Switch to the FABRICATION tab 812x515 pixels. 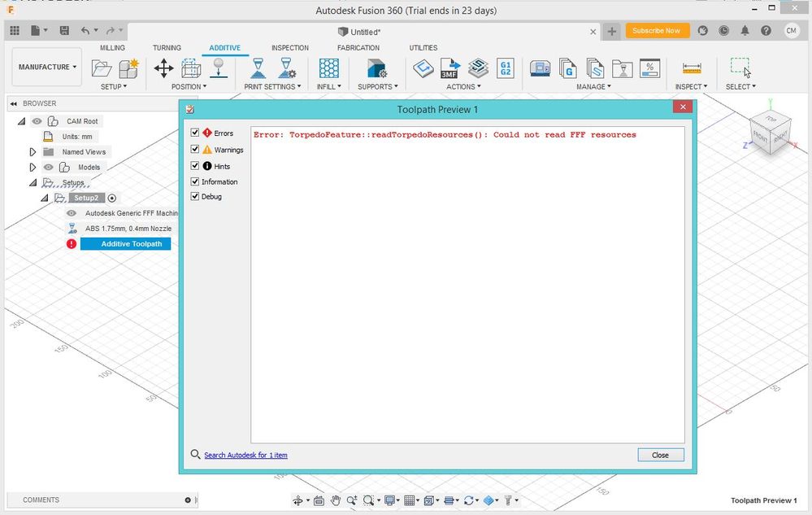(x=358, y=48)
